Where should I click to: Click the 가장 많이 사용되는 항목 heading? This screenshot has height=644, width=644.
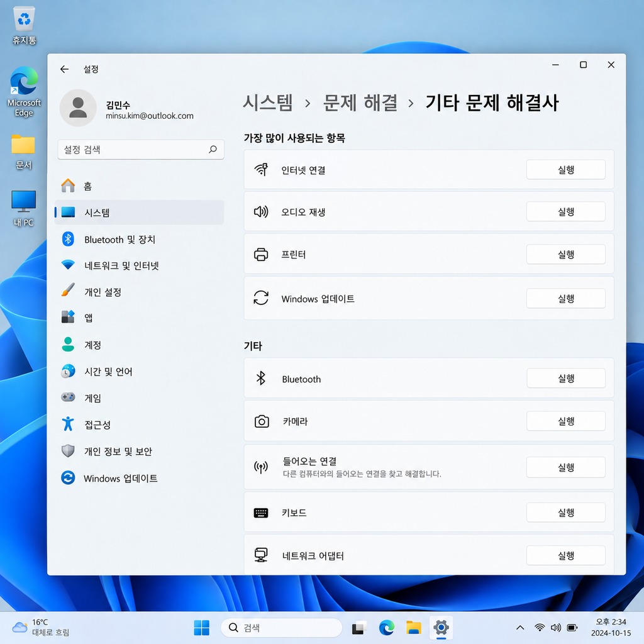(294, 138)
